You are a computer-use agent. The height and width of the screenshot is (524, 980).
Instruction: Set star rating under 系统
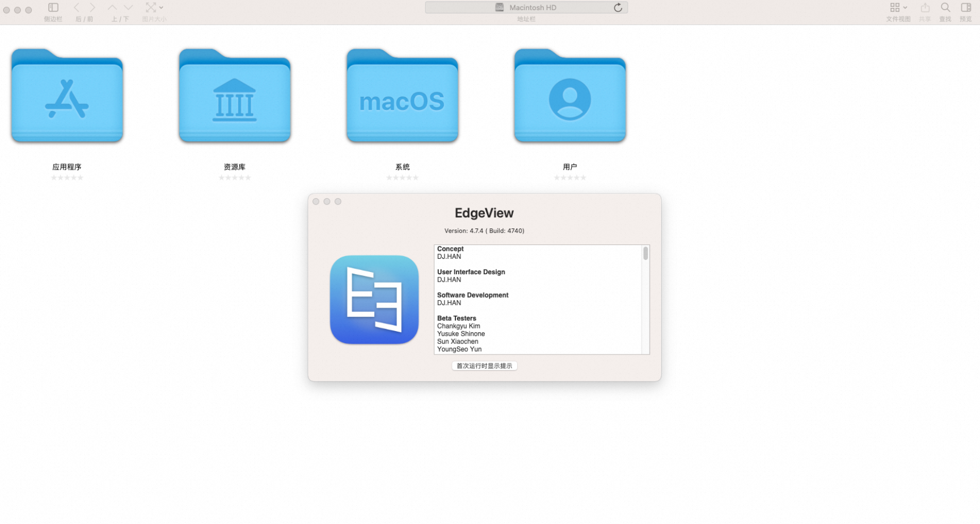pos(402,178)
